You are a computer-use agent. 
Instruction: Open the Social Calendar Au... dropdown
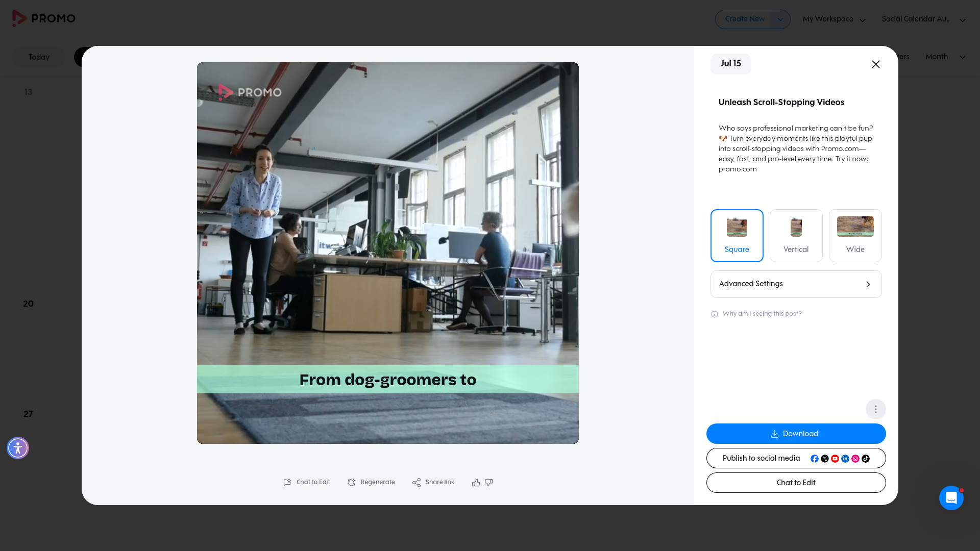click(x=923, y=19)
